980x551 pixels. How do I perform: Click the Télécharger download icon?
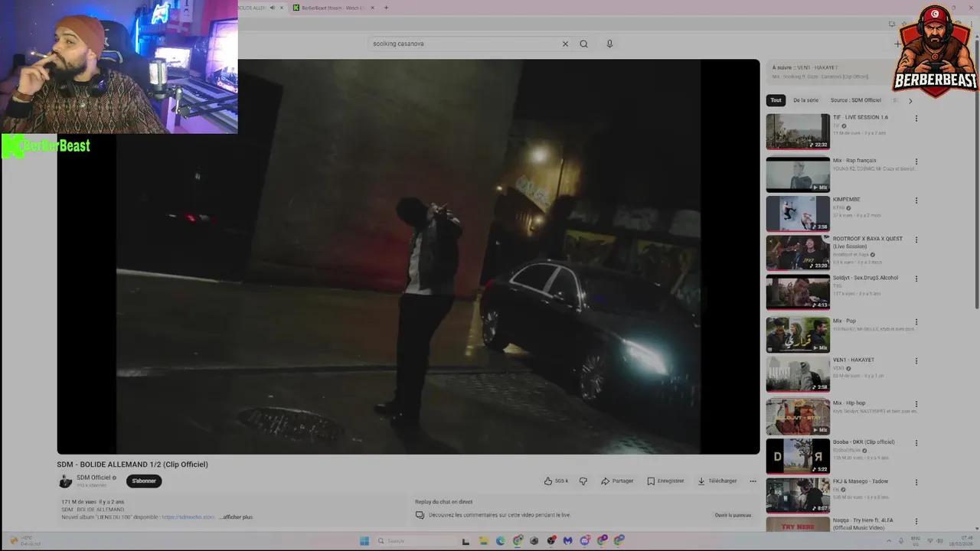pos(701,481)
